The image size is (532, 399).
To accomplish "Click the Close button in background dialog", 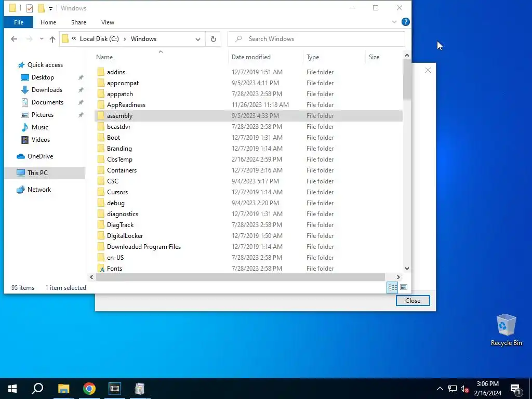I will tap(413, 301).
